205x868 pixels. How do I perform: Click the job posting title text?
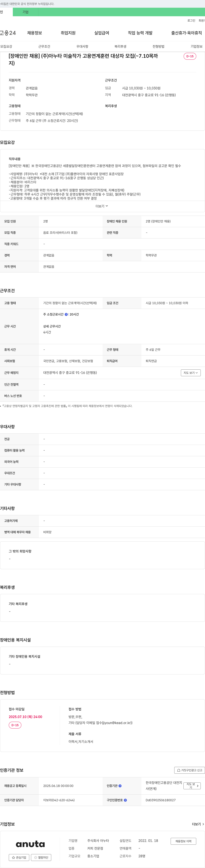coord(83,60)
